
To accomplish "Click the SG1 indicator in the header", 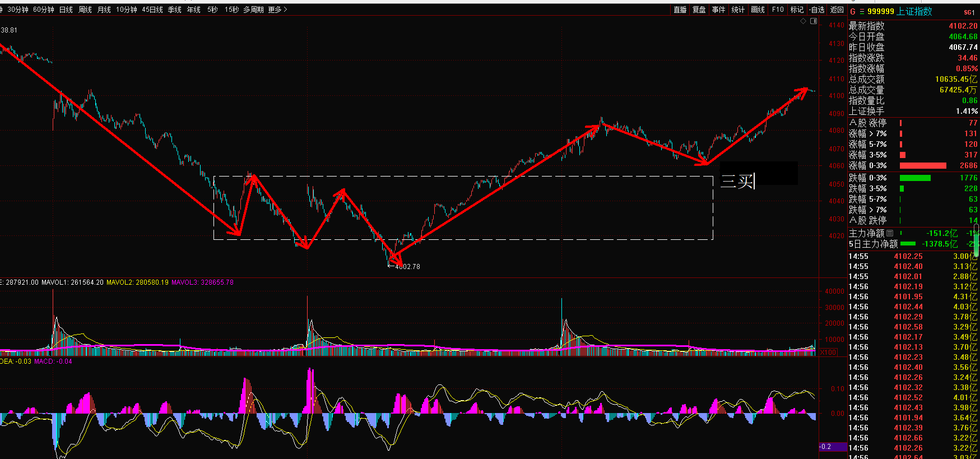I will (969, 12).
